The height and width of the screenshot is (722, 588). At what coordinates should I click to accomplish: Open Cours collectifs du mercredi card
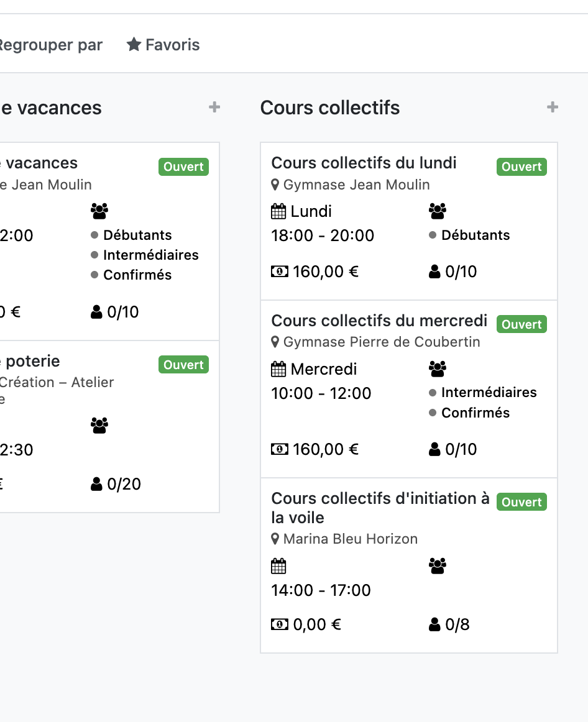pos(379,321)
